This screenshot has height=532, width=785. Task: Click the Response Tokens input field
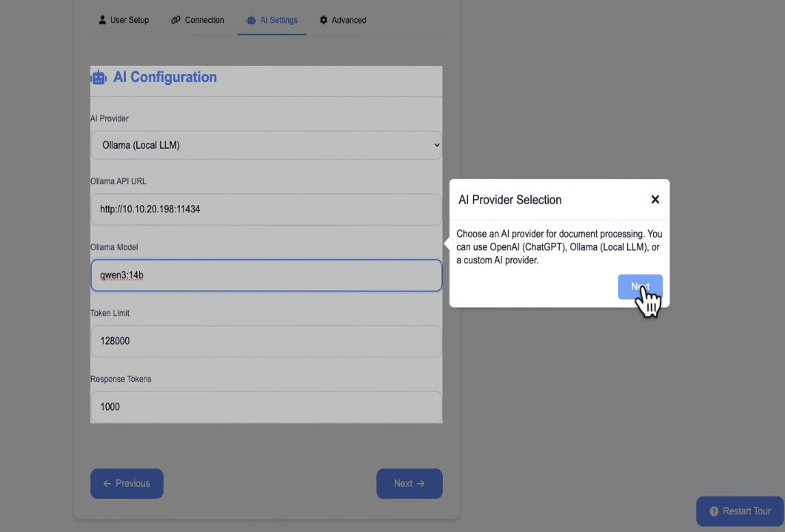(x=266, y=407)
